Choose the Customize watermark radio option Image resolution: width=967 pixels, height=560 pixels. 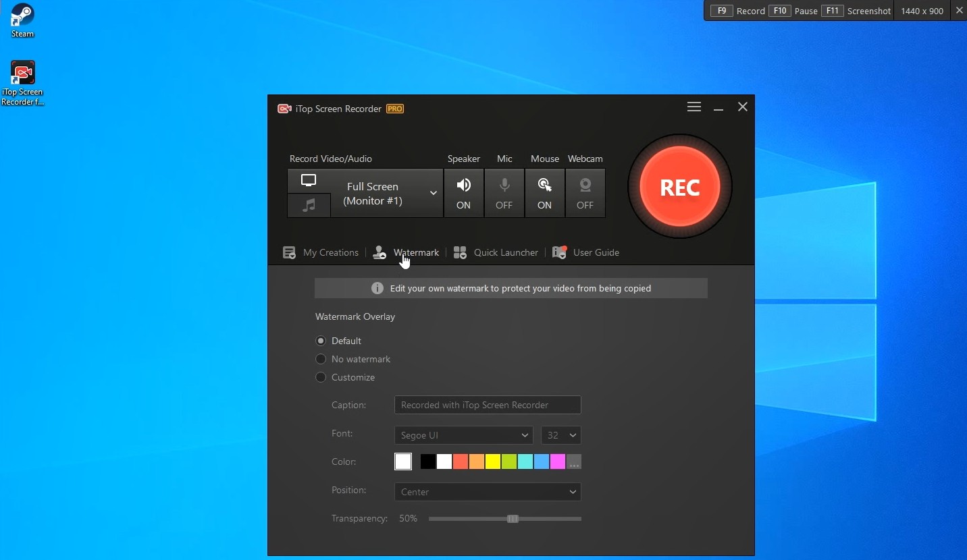pyautogui.click(x=321, y=377)
